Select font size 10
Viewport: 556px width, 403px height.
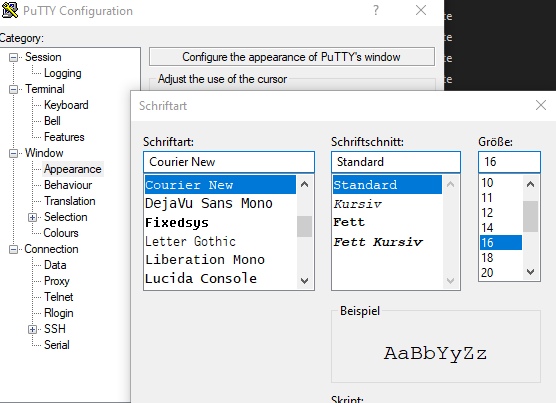point(501,183)
